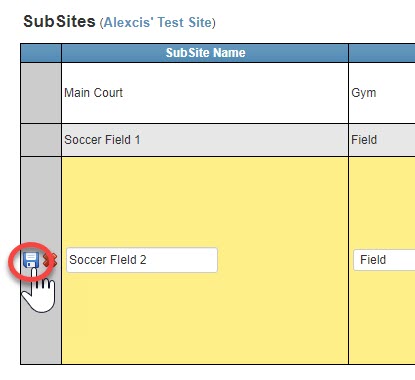Select the Soccer Field 1 name cell
The image size is (415, 380).
[205, 140]
